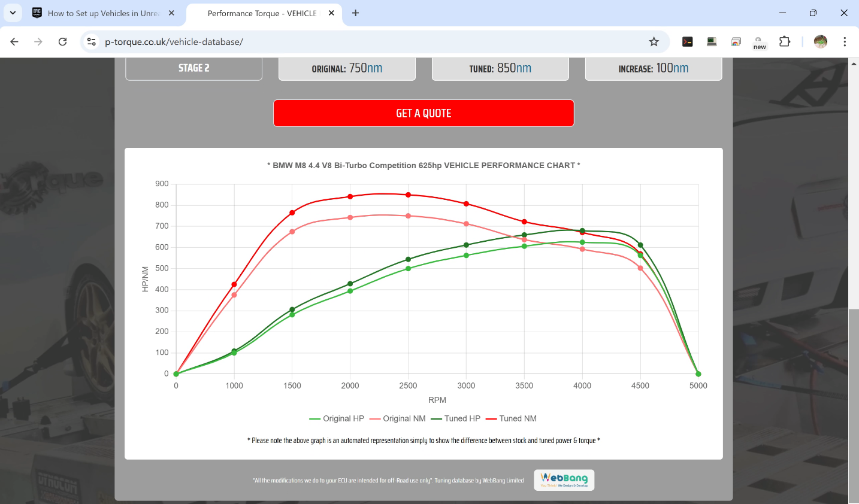
Task: Click the window-shaped extension icon
Action: pyautogui.click(x=736, y=42)
